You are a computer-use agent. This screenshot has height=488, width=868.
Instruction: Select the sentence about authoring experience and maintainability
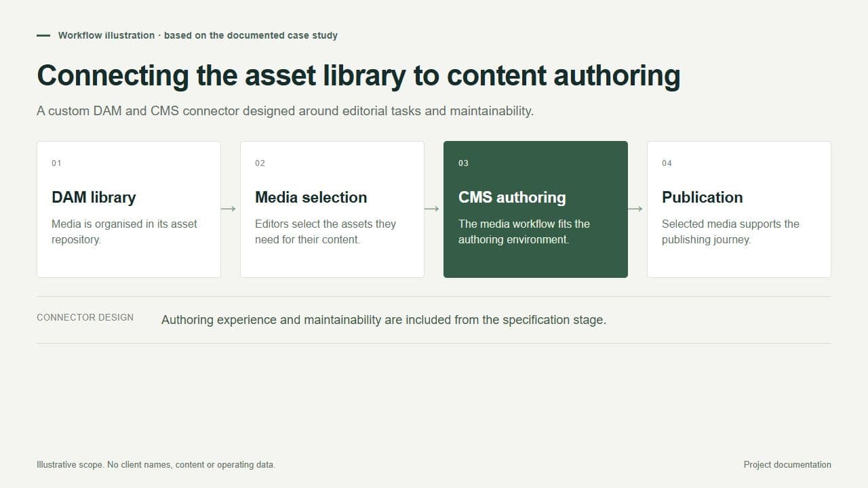[x=384, y=320]
